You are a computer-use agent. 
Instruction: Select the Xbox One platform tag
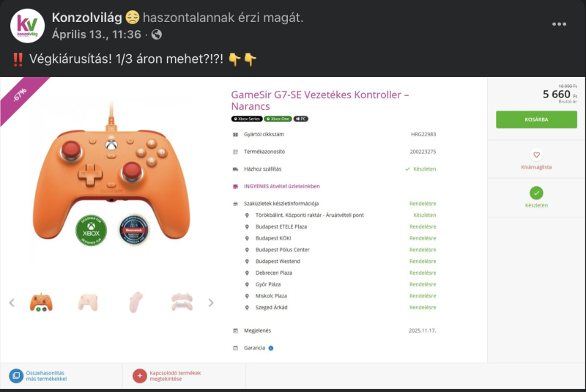(x=278, y=119)
